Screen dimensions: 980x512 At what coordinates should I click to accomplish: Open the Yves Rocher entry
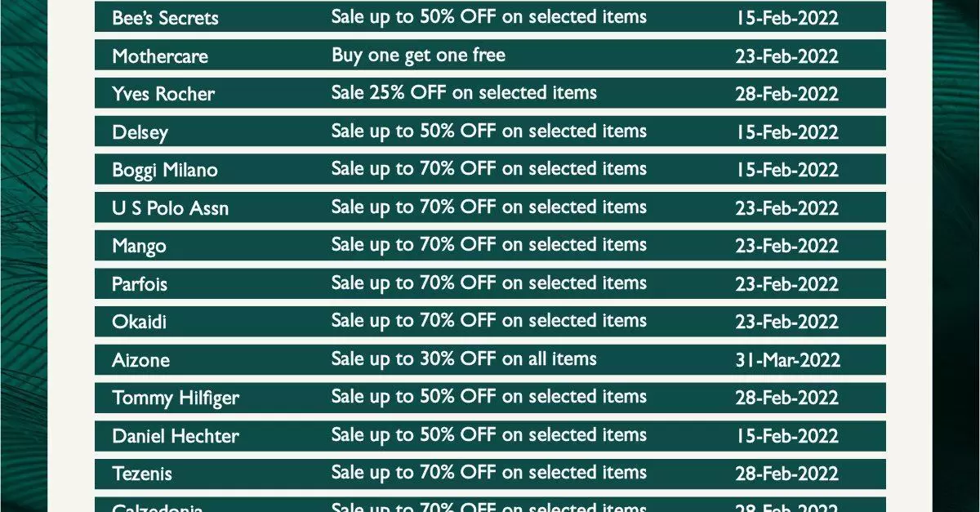click(163, 94)
